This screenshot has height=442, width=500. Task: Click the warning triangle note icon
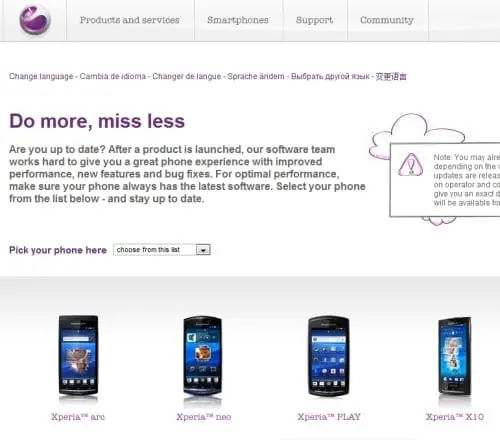pos(411,165)
